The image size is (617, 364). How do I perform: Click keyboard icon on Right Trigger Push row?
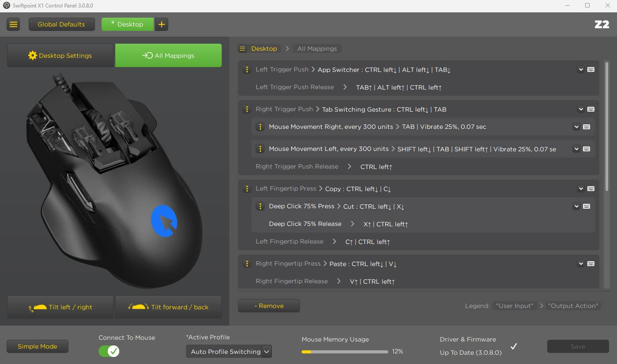[x=591, y=109]
